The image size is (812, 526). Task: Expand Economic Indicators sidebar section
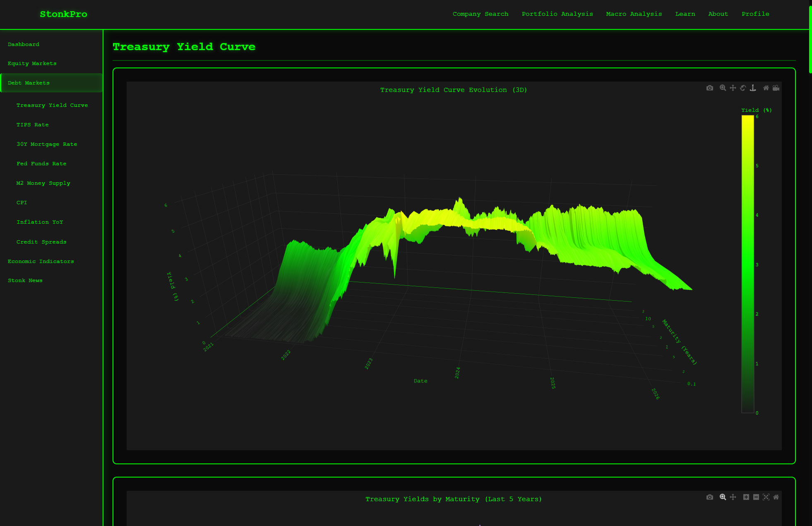tap(41, 261)
